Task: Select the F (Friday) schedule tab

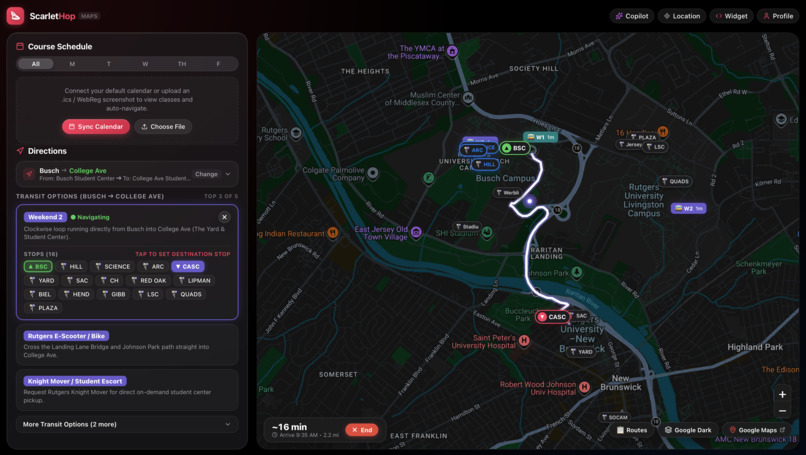Action: 218,64
